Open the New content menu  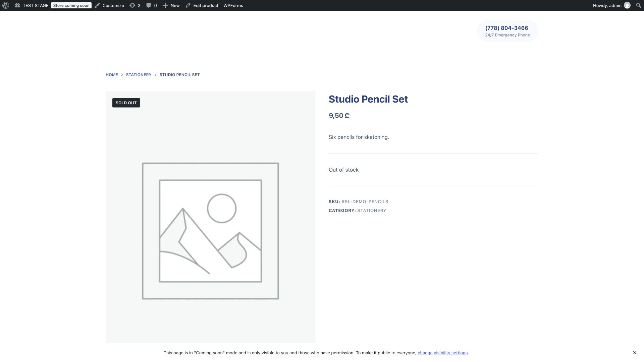coord(171,5)
